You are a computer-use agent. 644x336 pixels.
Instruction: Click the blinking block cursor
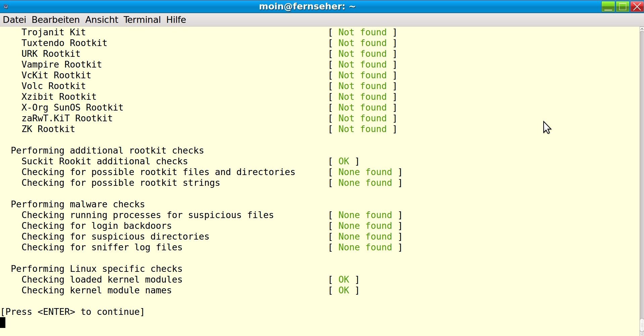3,323
